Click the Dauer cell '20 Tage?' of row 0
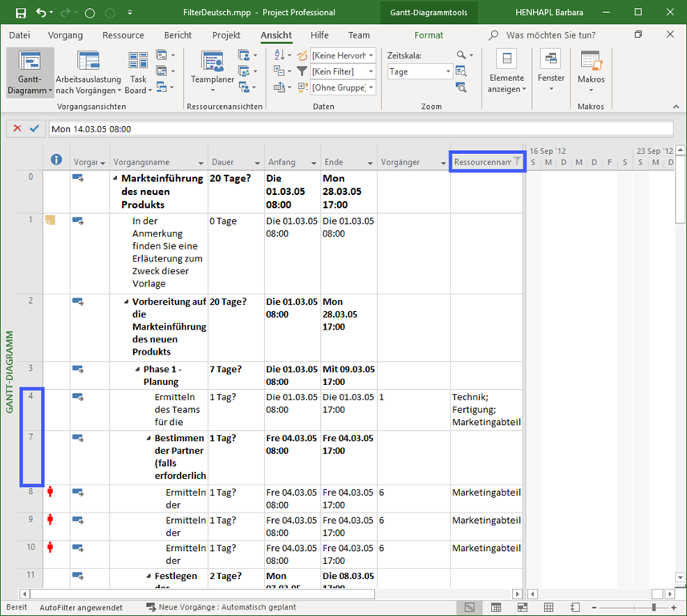The image size is (687, 616). (236, 192)
